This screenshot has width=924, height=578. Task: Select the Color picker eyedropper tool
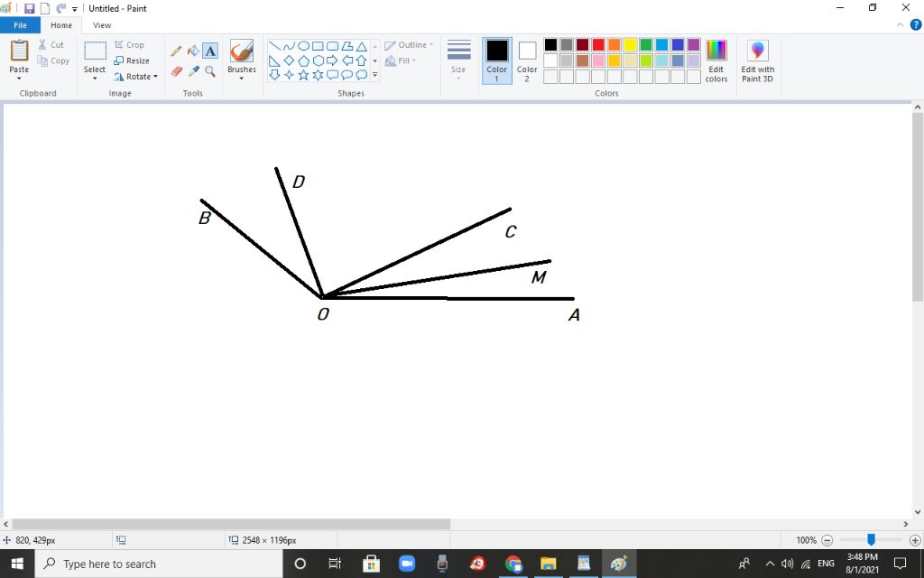click(x=193, y=71)
